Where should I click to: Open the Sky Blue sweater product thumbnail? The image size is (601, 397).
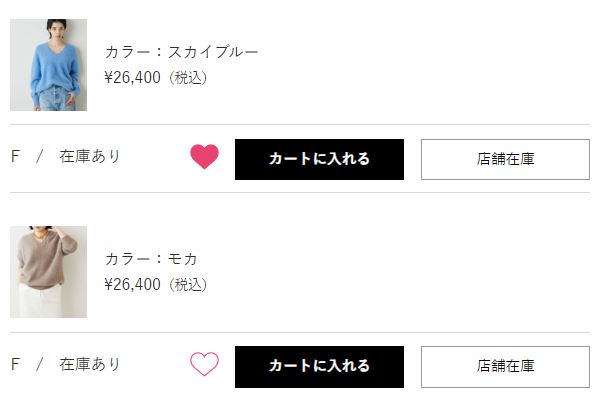(x=48, y=65)
